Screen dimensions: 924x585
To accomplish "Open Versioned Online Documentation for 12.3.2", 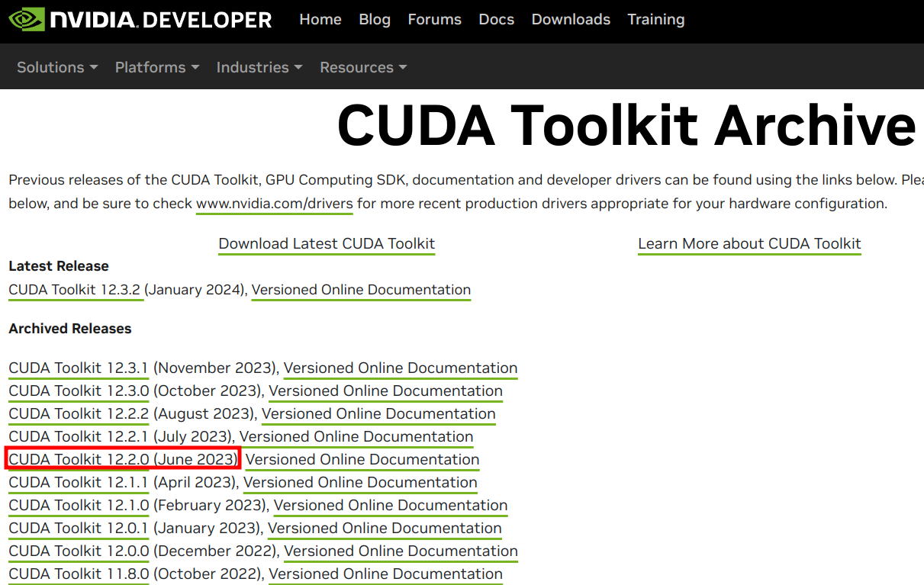I will pyautogui.click(x=361, y=290).
